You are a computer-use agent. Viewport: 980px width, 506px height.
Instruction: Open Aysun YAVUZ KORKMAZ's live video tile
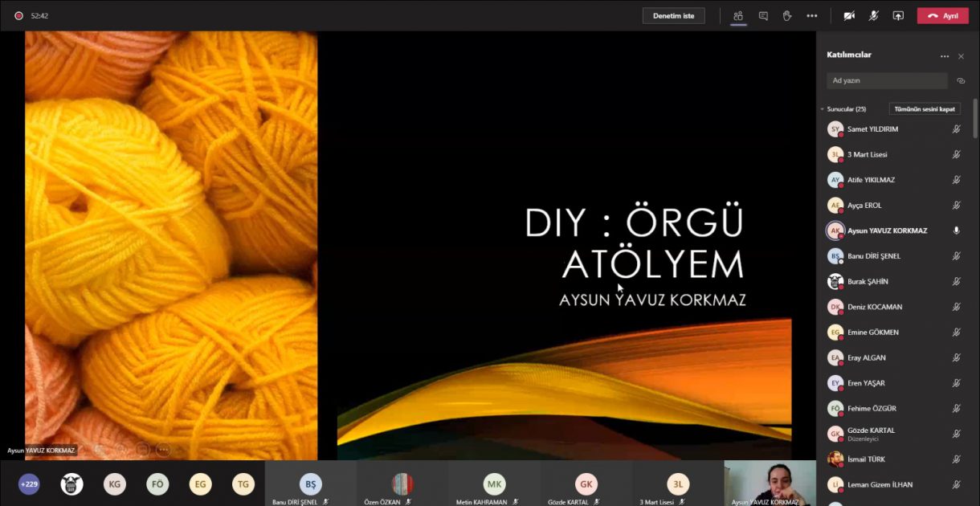(770, 484)
